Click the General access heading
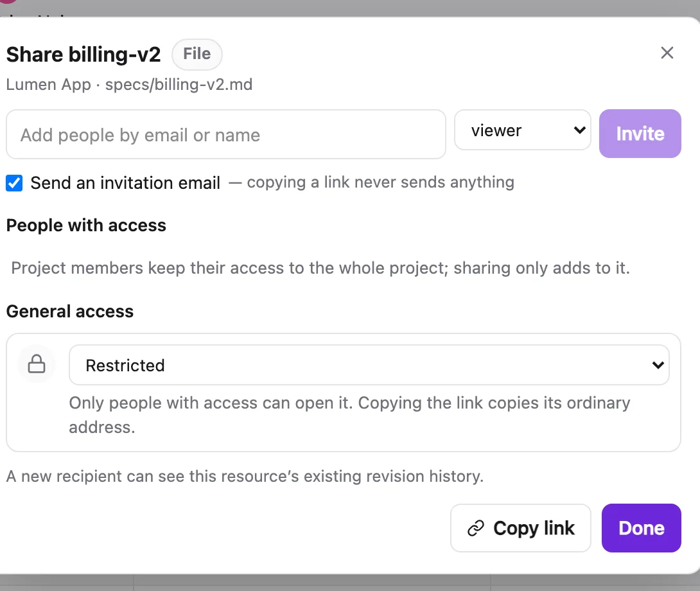This screenshot has height=591, width=700. pyautogui.click(x=70, y=312)
